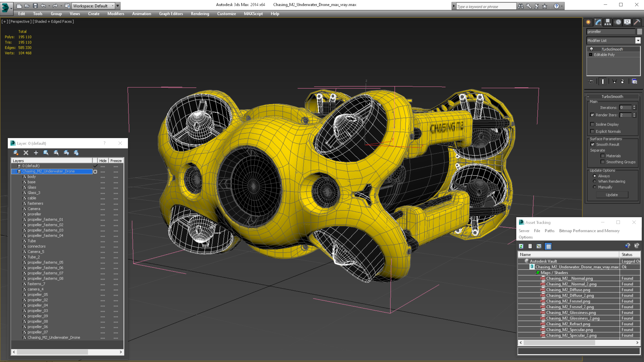This screenshot has width=644, height=362.
Task: Open the Graph Editors menu
Action: point(171,14)
